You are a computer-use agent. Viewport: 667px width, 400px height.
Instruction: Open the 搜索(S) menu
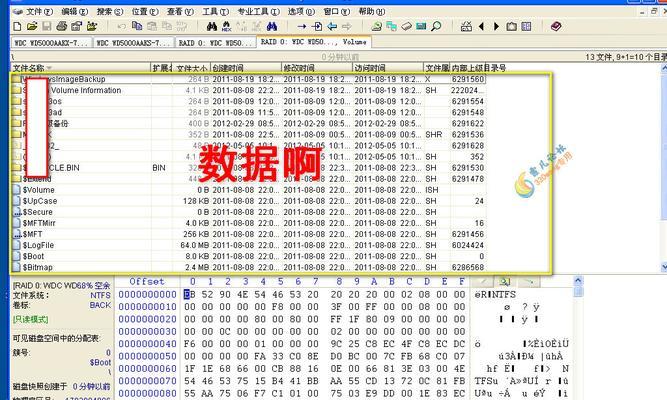pyautogui.click(x=110, y=11)
